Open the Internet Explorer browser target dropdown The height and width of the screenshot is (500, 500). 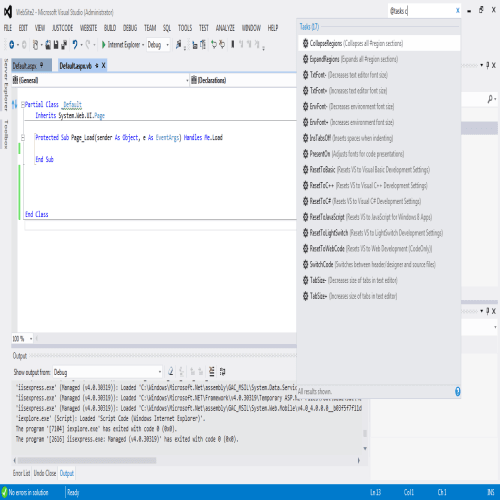143,45
